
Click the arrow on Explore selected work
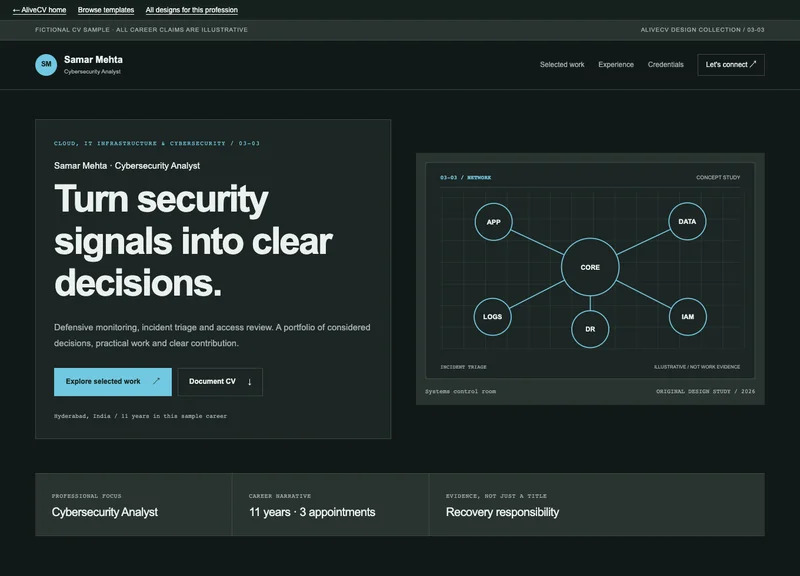(156, 381)
